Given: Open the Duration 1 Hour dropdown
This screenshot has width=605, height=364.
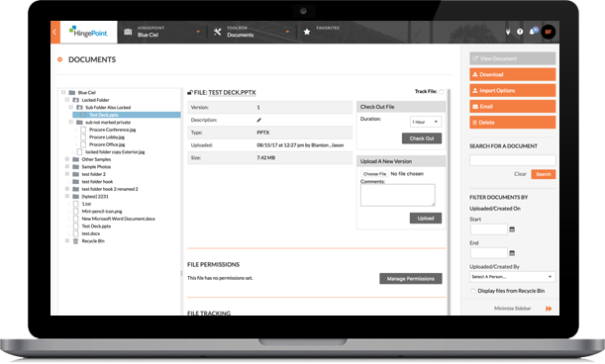Looking at the screenshot, I should coord(426,122).
